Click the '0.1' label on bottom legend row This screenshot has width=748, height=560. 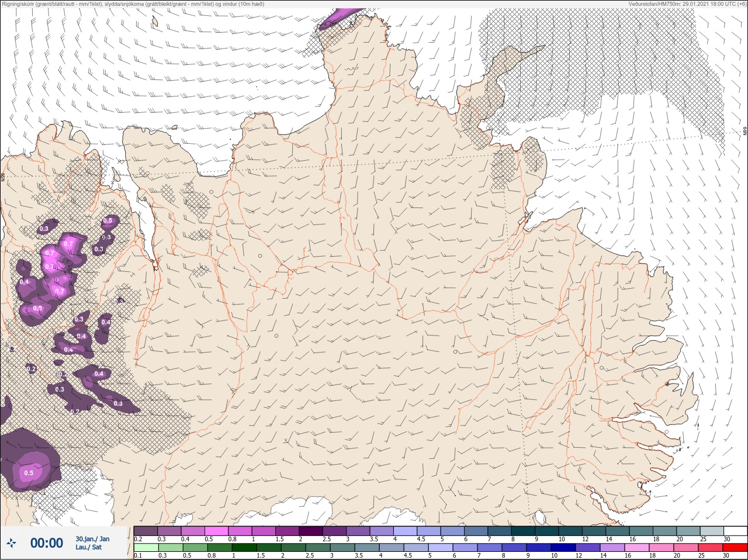point(138,555)
